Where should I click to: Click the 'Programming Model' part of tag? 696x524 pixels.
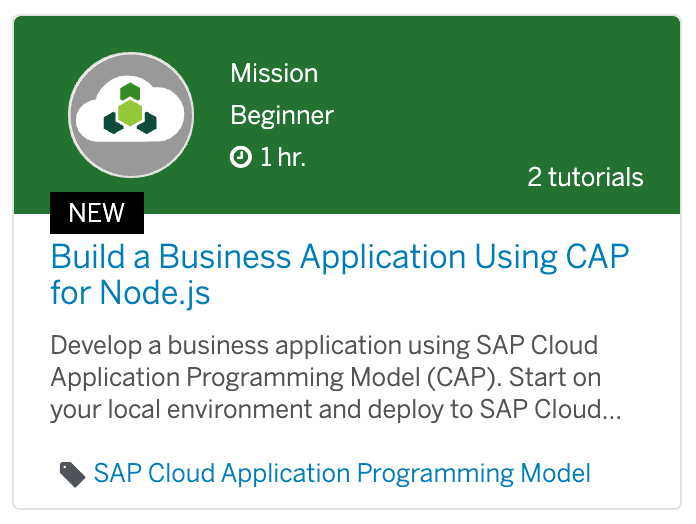(x=474, y=473)
